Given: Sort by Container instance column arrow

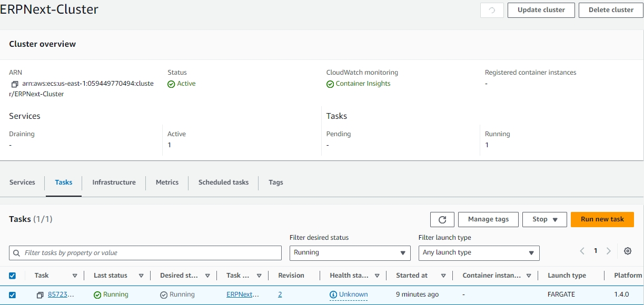Looking at the screenshot, I should (x=528, y=276).
